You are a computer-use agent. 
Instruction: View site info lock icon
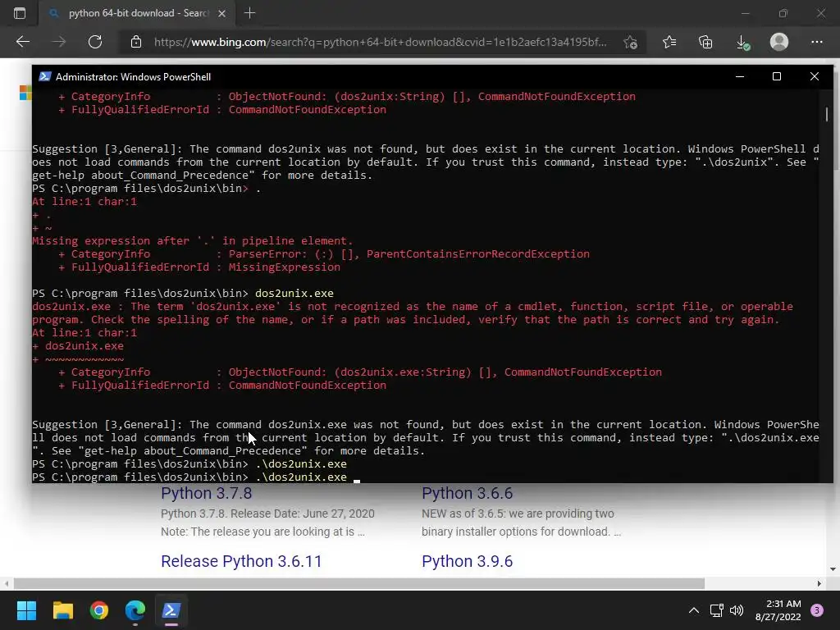pos(136,42)
